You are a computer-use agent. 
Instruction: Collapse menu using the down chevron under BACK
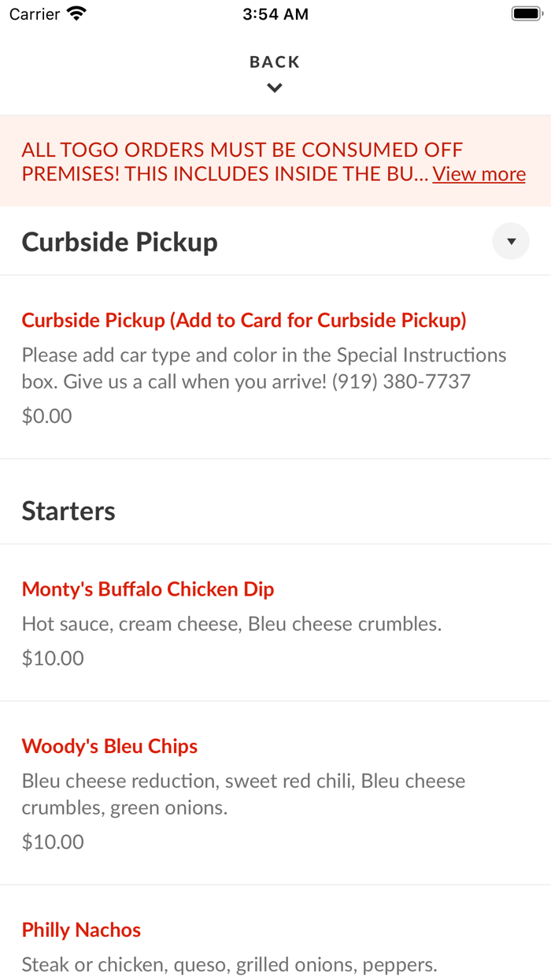pos(275,88)
